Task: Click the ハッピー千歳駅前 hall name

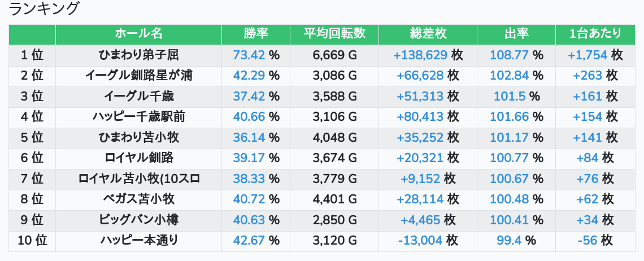Action: pyautogui.click(x=138, y=117)
